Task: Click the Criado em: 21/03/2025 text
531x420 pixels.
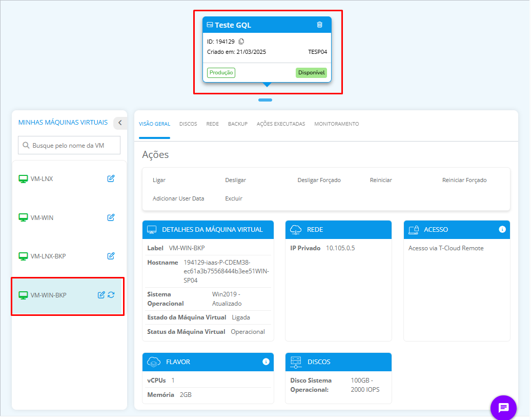Action: 236,52
